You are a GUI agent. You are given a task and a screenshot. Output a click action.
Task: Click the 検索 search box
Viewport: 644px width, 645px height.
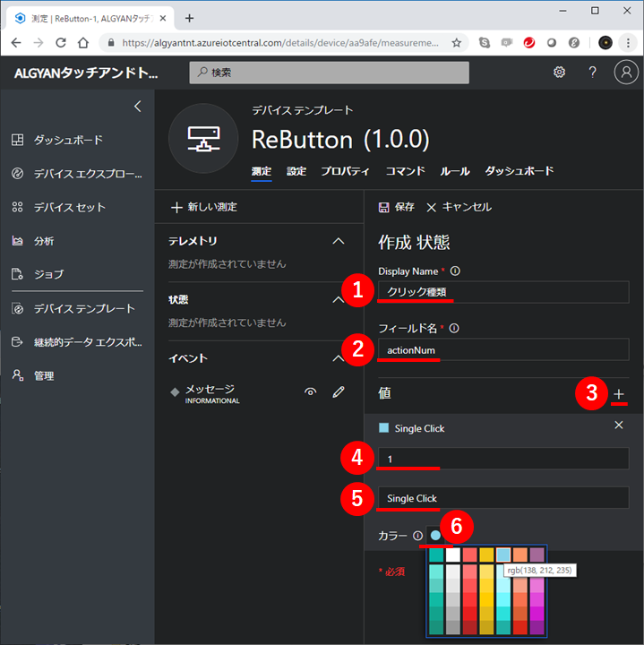[x=329, y=73]
